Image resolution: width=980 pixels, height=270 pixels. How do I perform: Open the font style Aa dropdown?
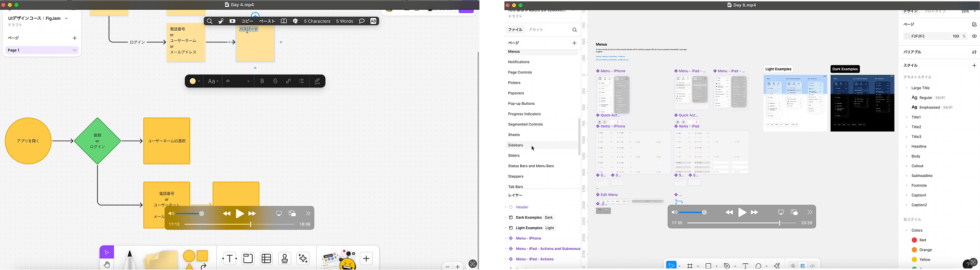tap(212, 81)
